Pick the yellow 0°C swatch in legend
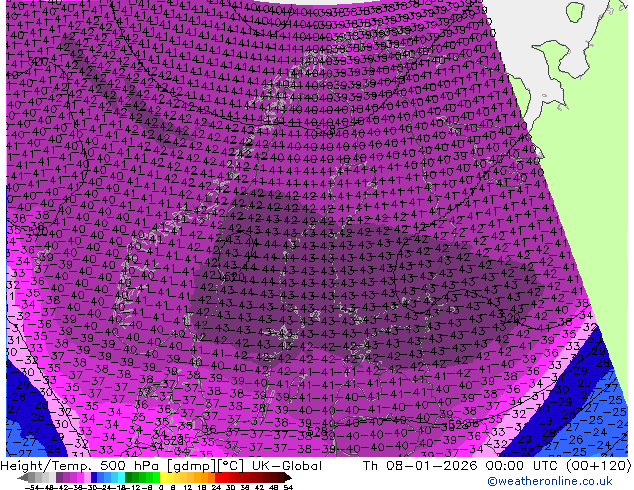Viewport: 634px width, 490px height. point(164,477)
